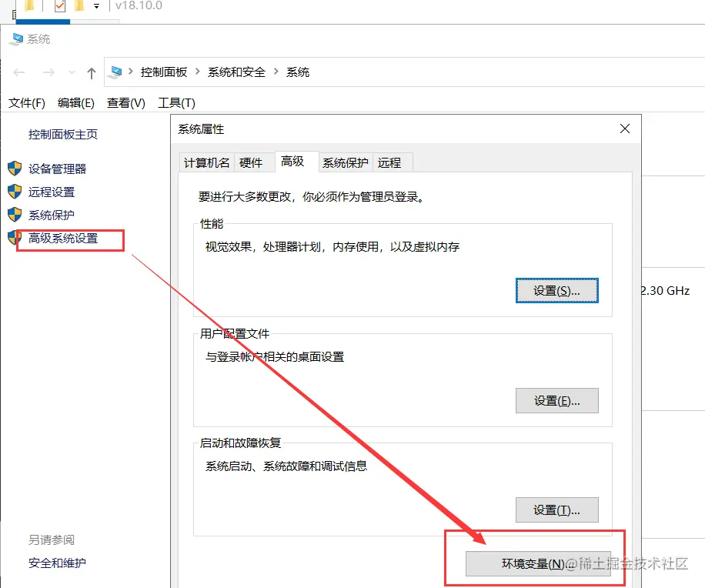Select the 控制面板 breadcrumb

tap(164, 72)
